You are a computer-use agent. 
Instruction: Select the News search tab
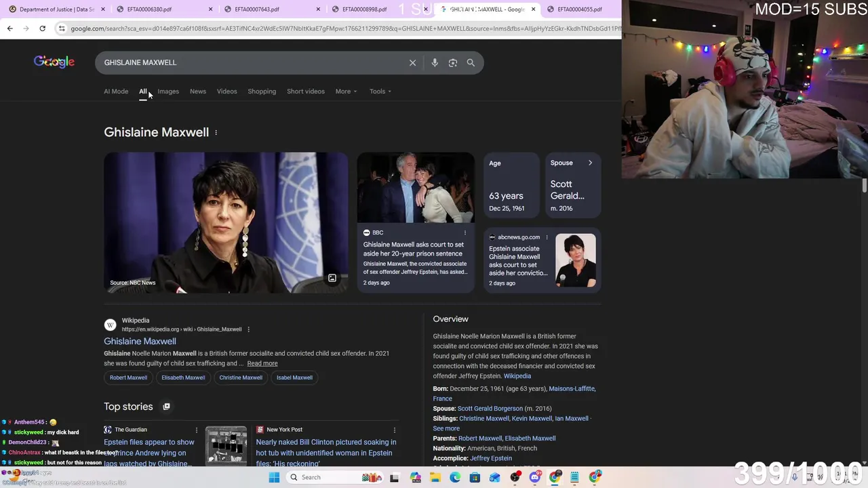tap(198, 91)
